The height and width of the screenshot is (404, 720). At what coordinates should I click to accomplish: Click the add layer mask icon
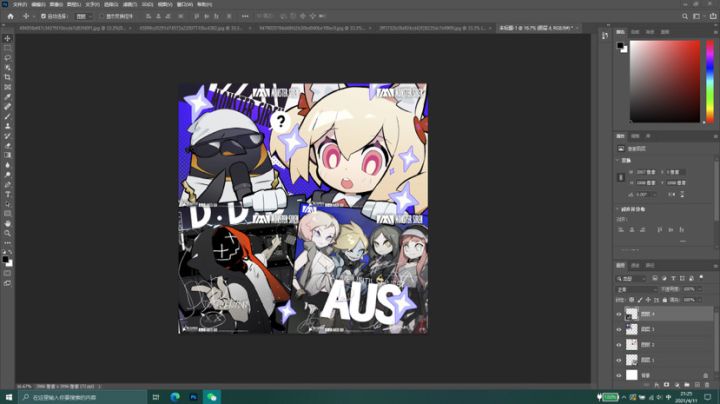tap(667, 385)
